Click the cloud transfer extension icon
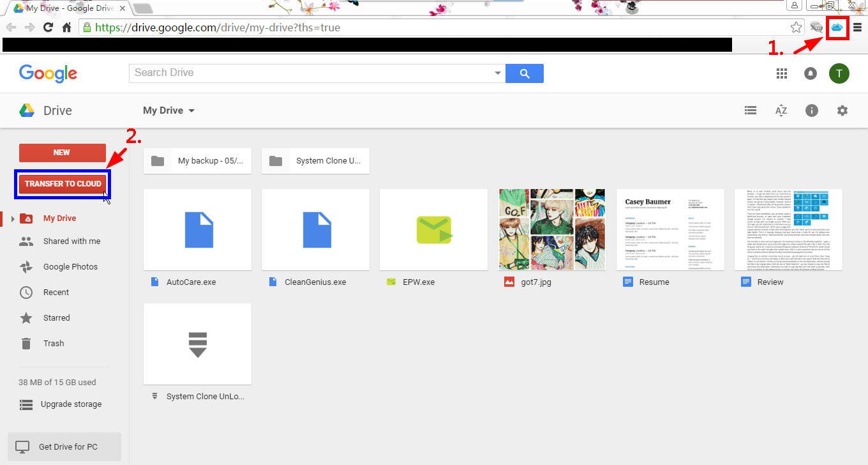The height and width of the screenshot is (465, 868). pos(837,27)
